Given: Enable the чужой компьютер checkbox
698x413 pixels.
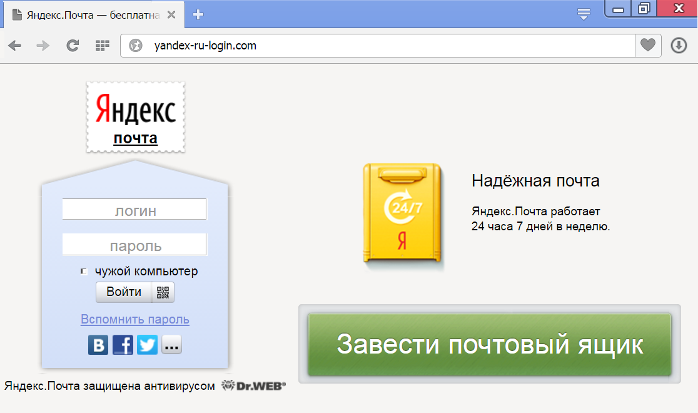Looking at the screenshot, I should click(84, 271).
